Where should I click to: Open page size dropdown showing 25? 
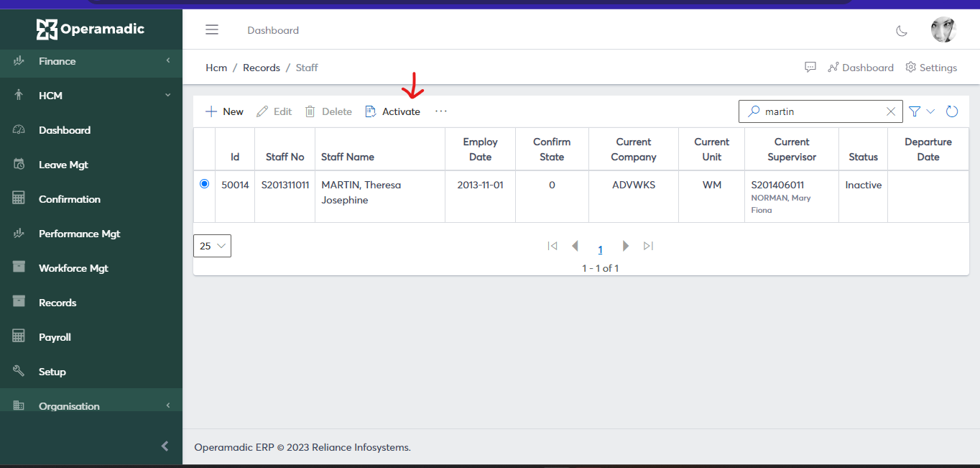coord(212,246)
